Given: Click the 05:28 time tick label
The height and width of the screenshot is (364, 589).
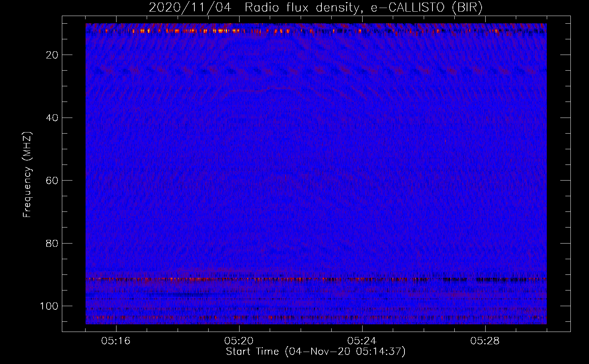Looking at the screenshot, I should pos(485,341).
